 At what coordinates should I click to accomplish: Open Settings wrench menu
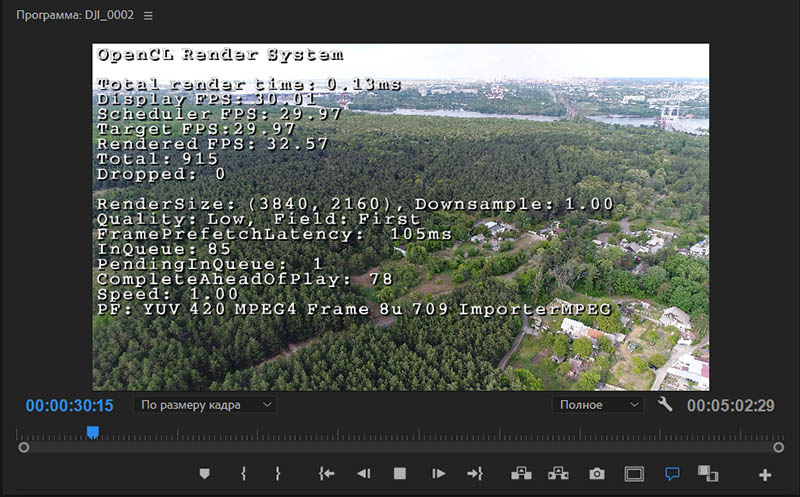point(665,405)
